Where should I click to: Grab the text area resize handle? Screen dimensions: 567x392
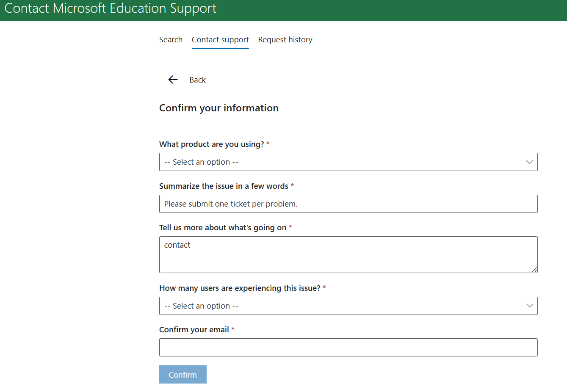pos(534,270)
